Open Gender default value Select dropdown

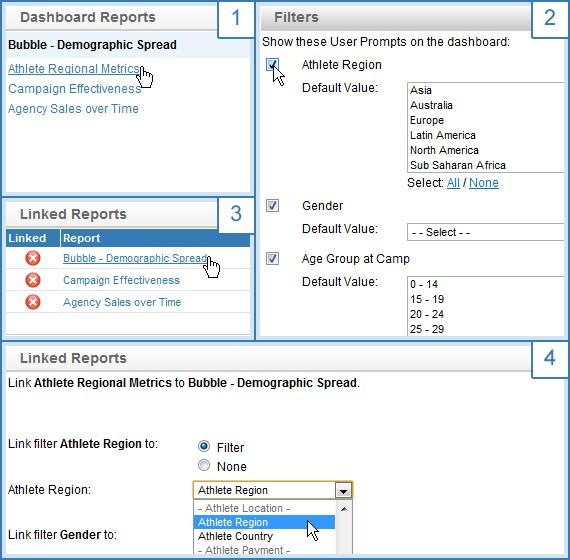coord(486,232)
